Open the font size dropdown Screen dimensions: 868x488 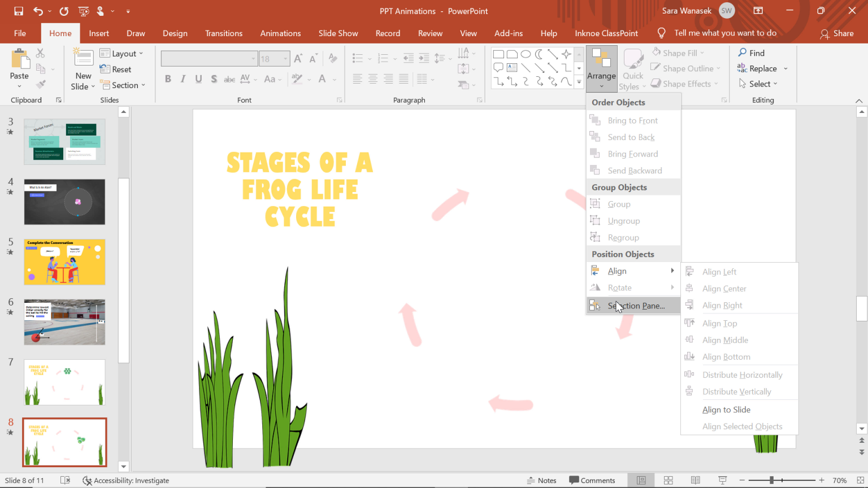285,58
